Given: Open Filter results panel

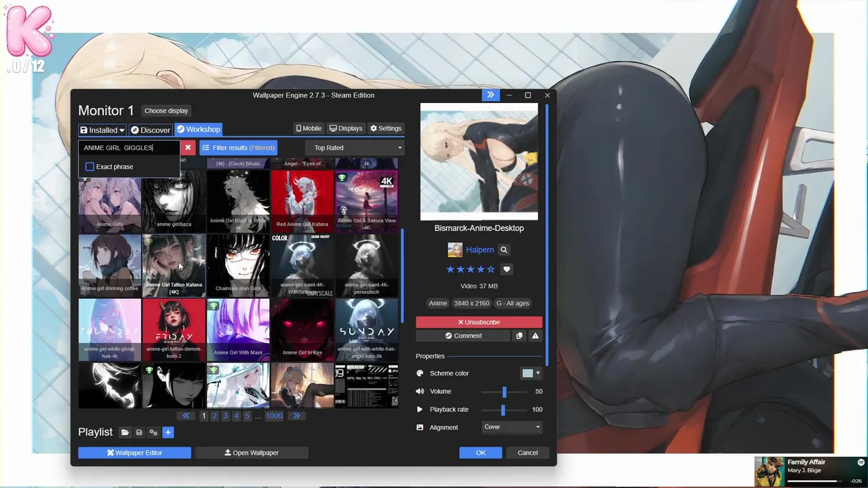Looking at the screenshot, I should (238, 148).
